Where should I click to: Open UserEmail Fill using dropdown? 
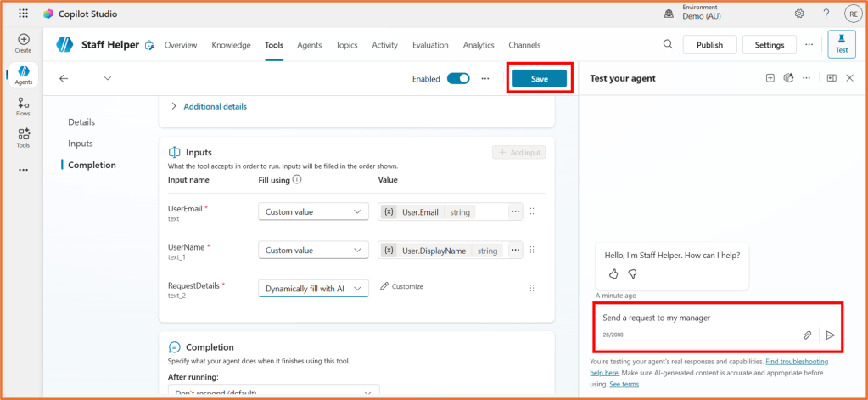(312, 212)
